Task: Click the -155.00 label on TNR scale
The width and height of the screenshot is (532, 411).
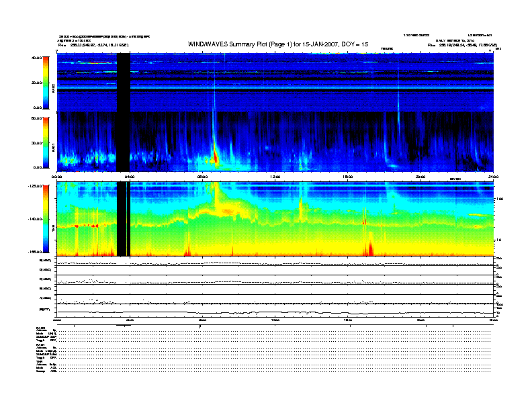Action: [36, 252]
